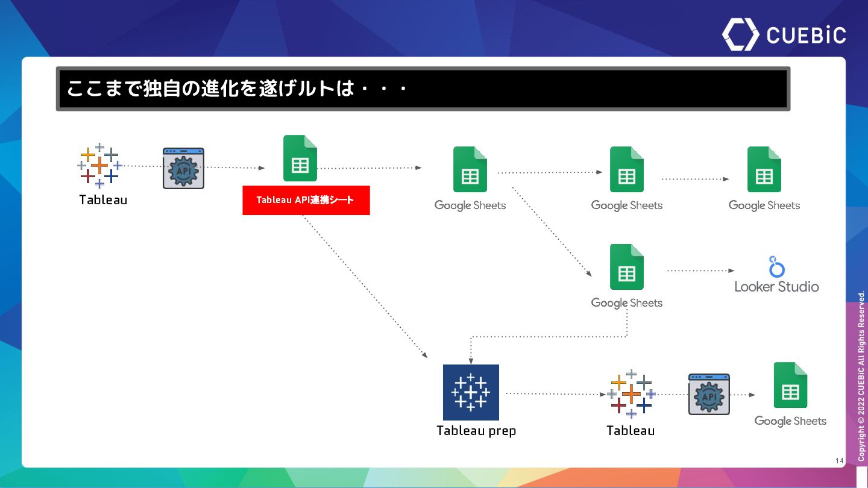Click the CUEBiC hexagon logo
Image resolution: width=868 pixels, height=488 pixels.
pos(740,34)
